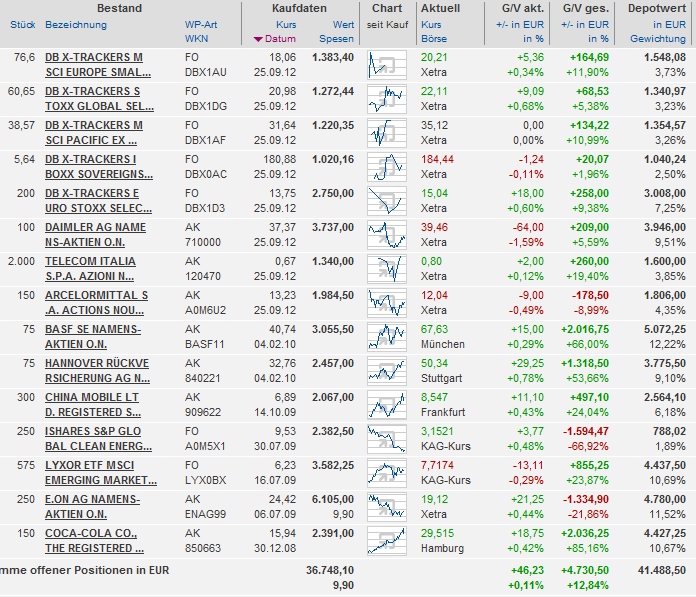Sort by 'in %' under G/V ges.

(598, 39)
